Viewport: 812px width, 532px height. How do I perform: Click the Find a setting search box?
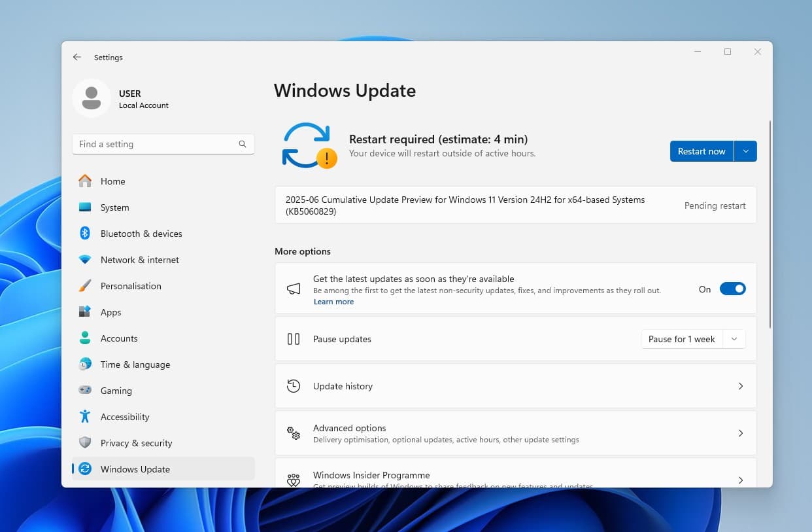[x=163, y=144]
